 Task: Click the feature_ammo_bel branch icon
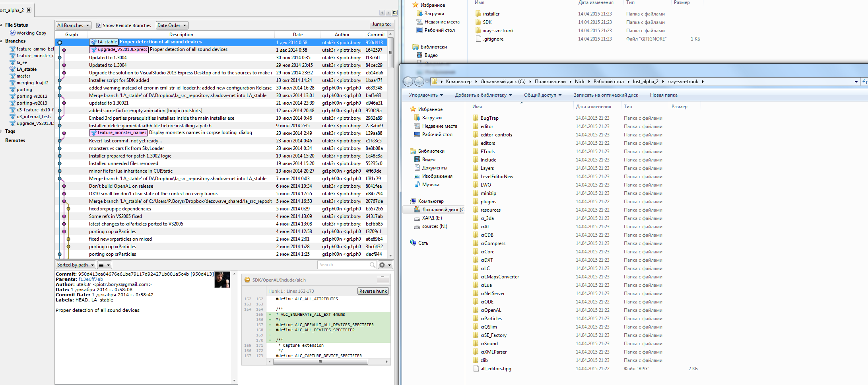pos(13,49)
